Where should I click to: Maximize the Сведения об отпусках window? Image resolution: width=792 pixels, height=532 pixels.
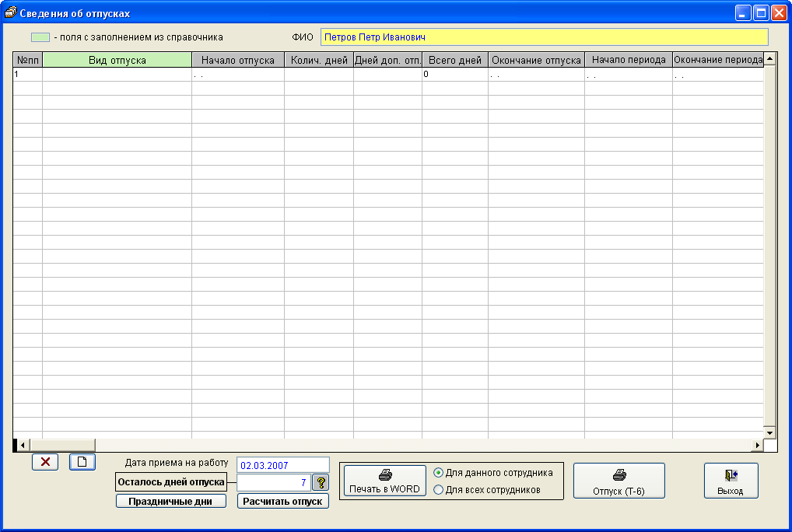point(760,13)
